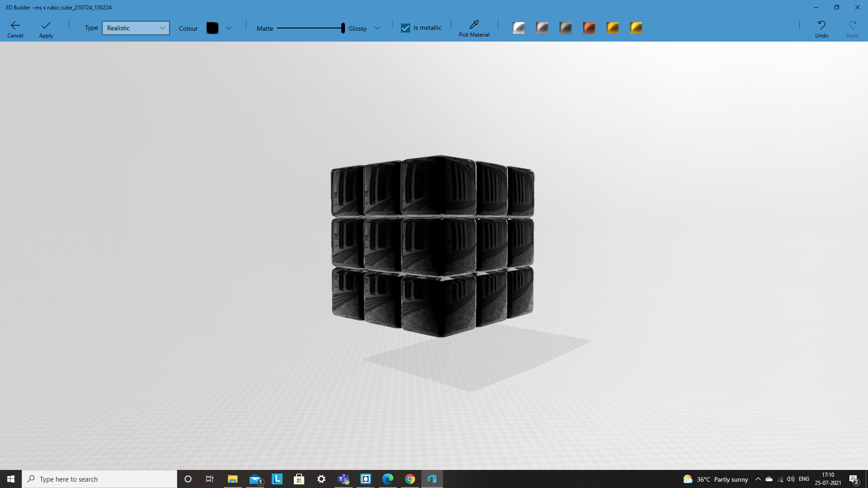Select the gold material preset

coord(613,28)
